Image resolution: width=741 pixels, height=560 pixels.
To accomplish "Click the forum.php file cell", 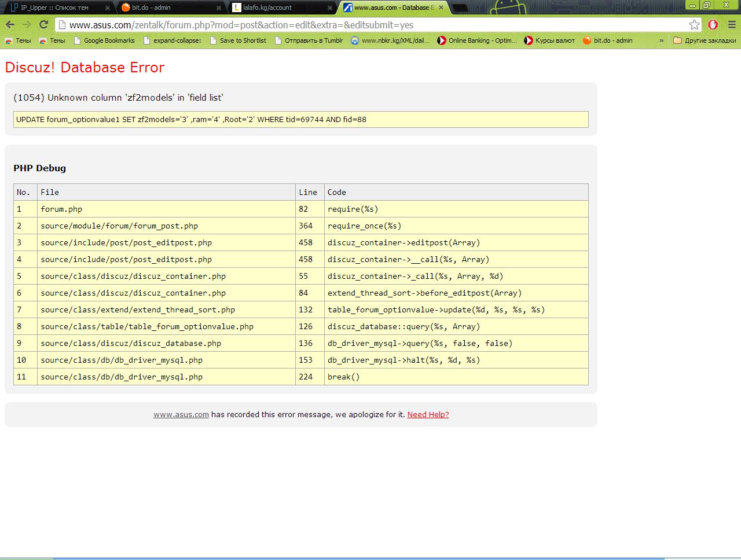I will tap(166, 209).
